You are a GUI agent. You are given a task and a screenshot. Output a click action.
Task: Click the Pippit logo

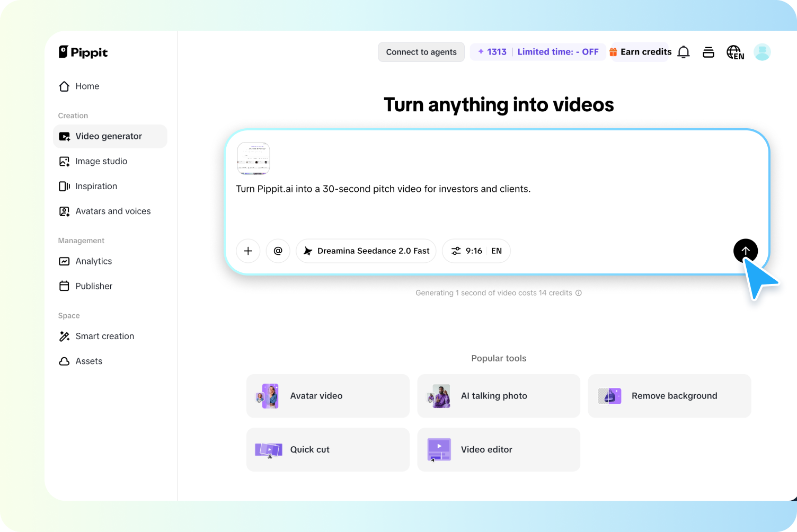click(x=83, y=52)
